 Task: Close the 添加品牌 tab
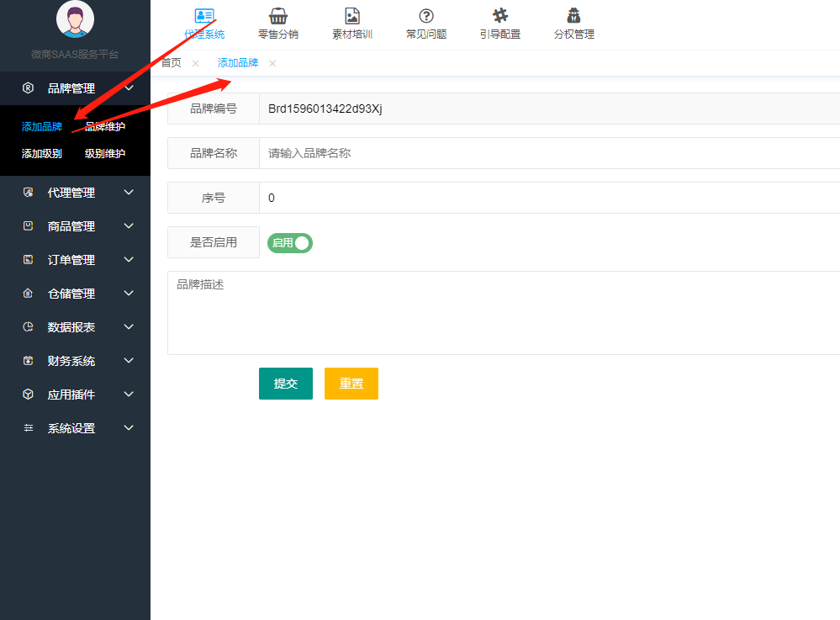click(x=272, y=63)
